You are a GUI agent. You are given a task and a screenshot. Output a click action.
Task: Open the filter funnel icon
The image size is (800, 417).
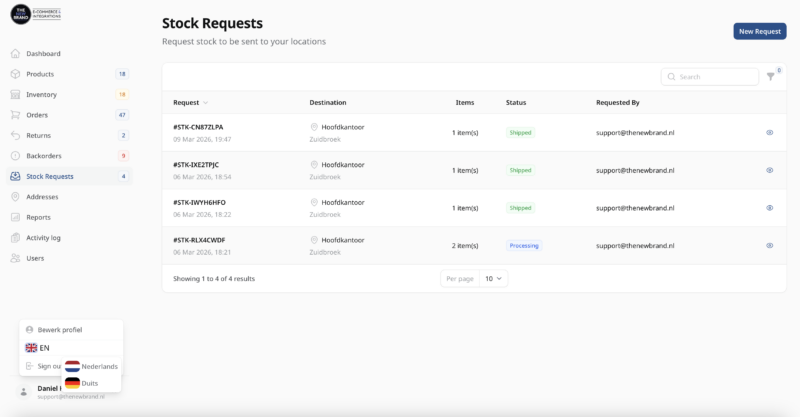coord(770,77)
